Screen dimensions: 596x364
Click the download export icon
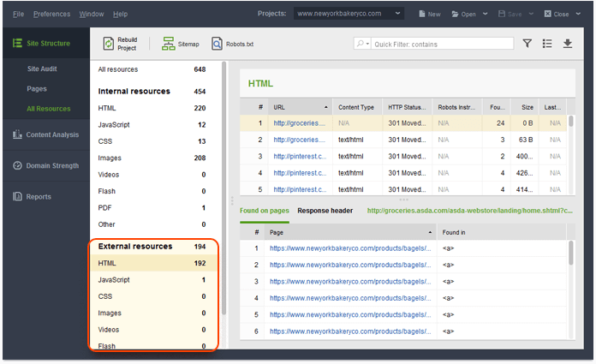(567, 44)
